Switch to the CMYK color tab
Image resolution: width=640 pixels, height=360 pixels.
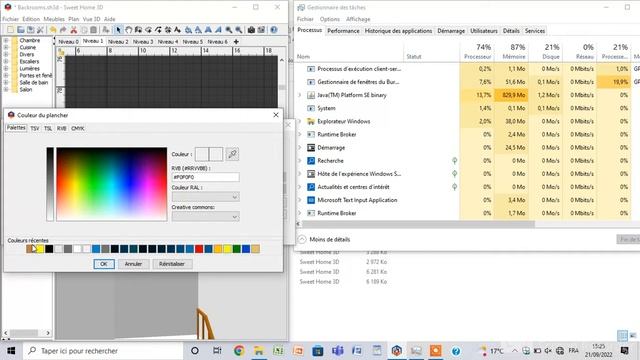pos(78,128)
